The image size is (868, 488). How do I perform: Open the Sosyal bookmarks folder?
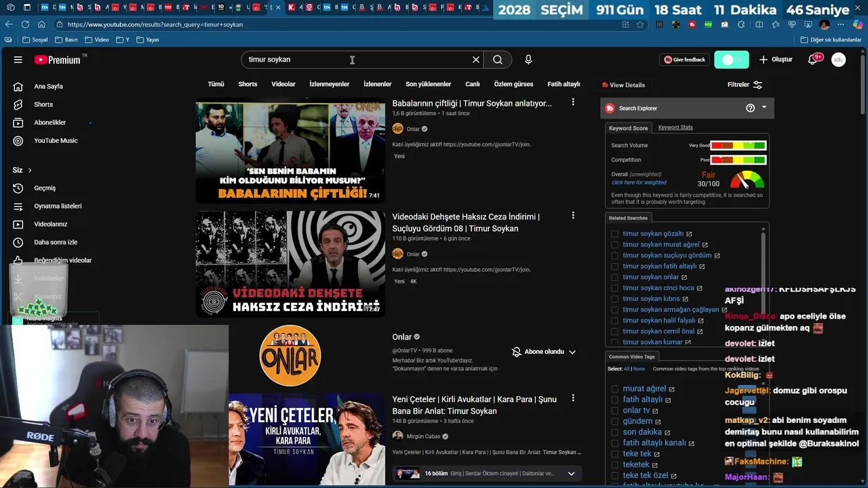click(35, 40)
